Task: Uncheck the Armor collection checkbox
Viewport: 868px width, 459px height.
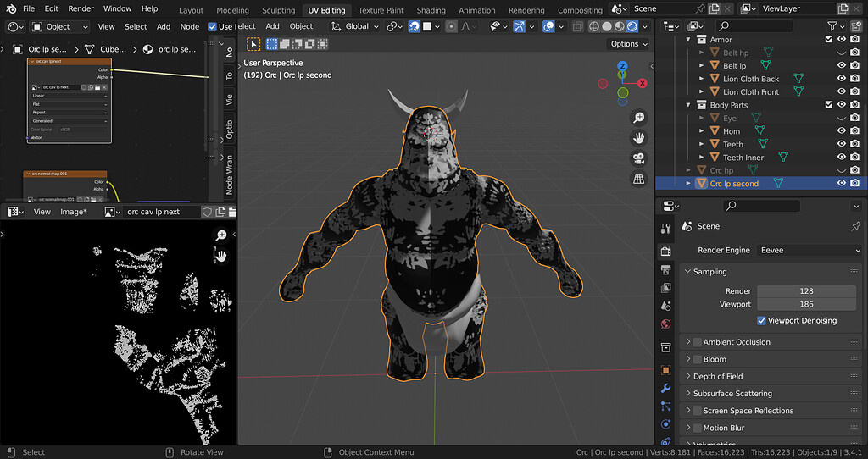Action: point(829,39)
